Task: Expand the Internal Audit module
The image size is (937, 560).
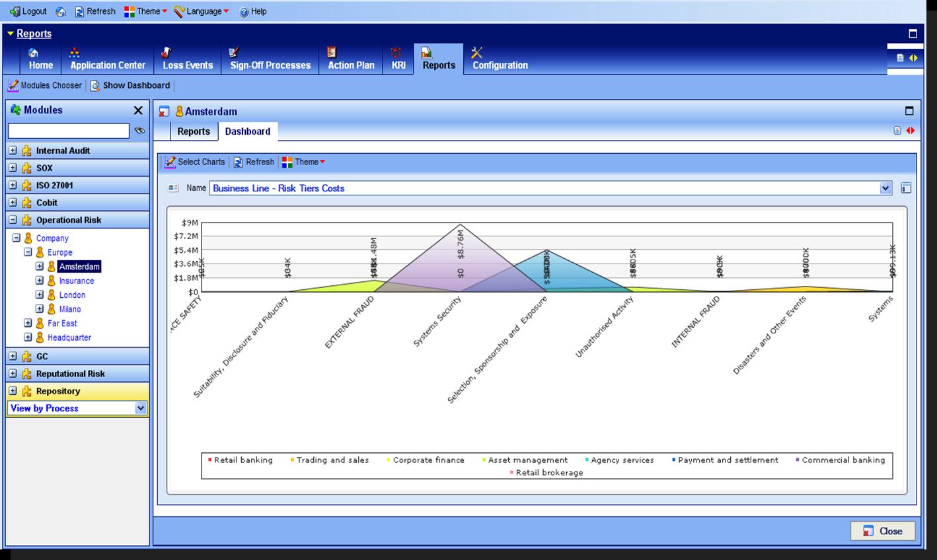Action: click(x=13, y=151)
